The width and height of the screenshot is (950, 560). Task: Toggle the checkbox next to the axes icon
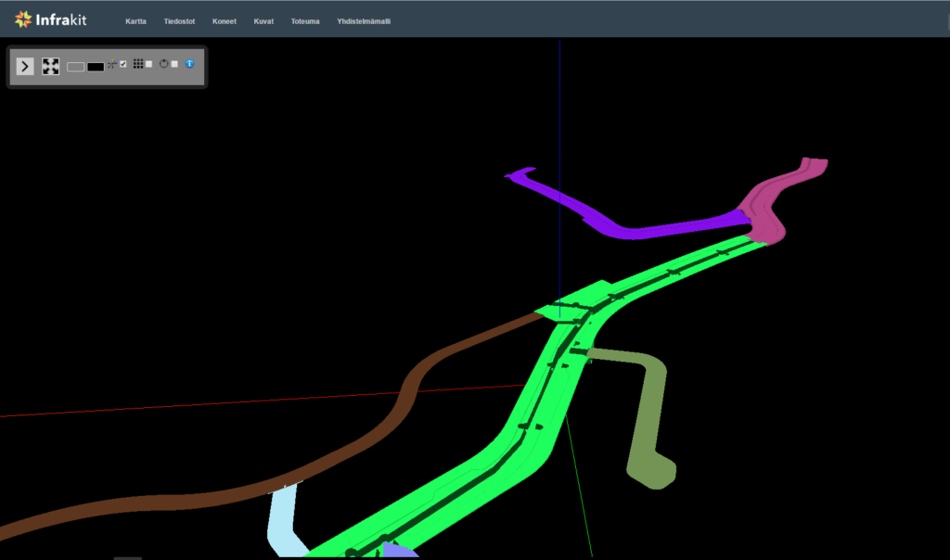[x=122, y=65]
